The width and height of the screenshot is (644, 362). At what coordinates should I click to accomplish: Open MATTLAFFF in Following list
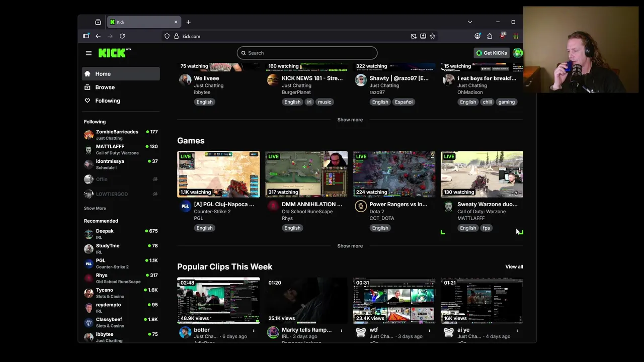click(121, 149)
